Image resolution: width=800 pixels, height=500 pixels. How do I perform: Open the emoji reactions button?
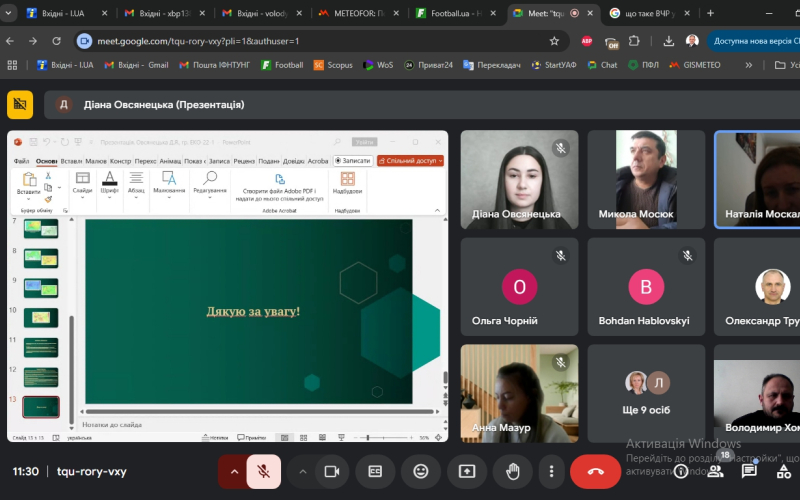pos(420,471)
